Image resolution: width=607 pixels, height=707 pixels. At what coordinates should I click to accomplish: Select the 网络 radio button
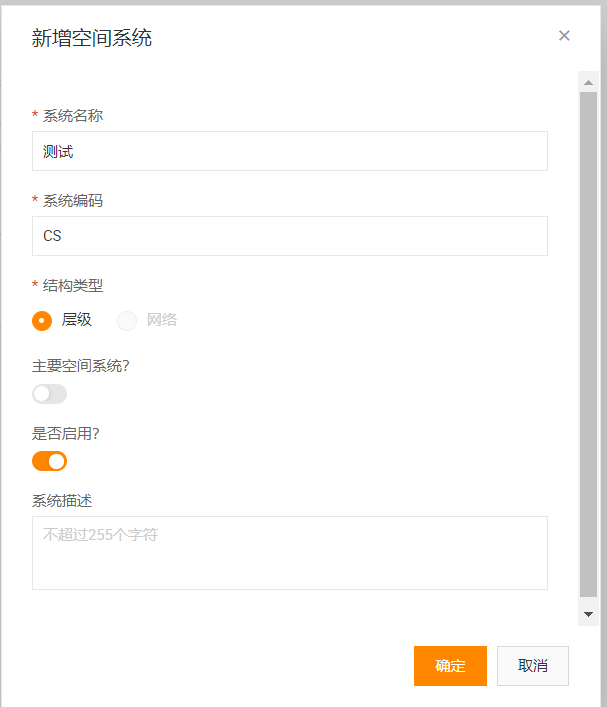(127, 321)
